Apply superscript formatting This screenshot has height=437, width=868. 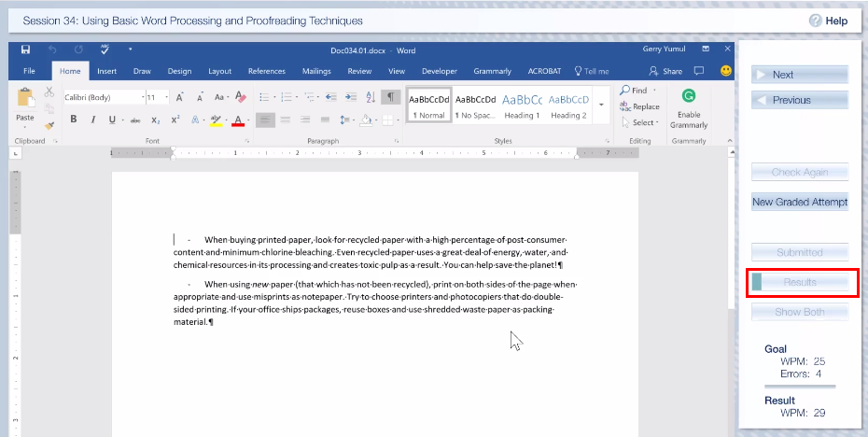[175, 120]
